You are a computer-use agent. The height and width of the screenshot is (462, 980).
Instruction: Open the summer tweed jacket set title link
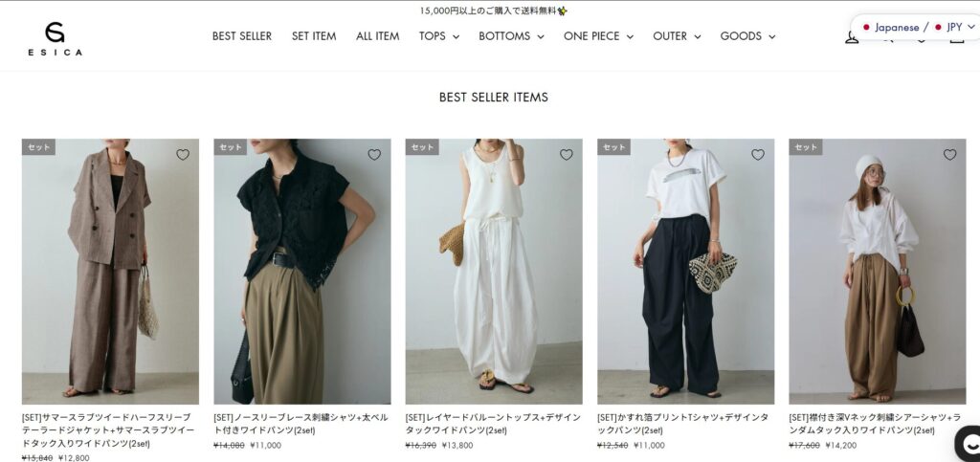click(109, 430)
